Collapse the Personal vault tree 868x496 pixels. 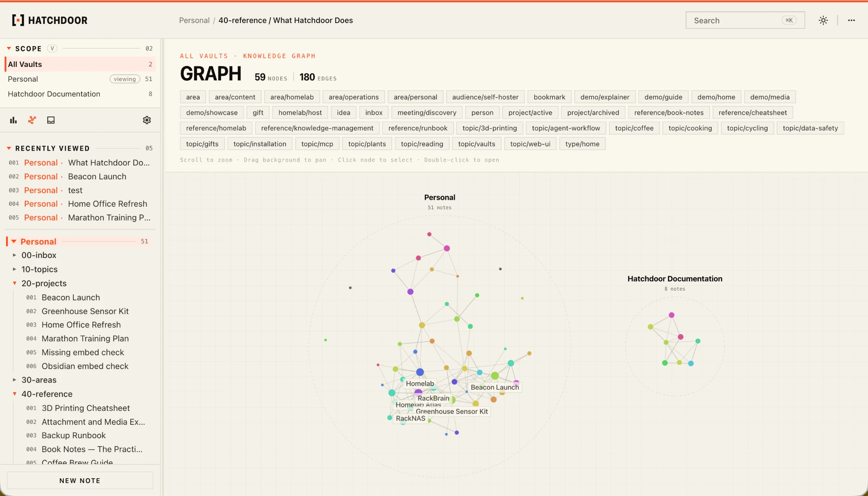coord(14,241)
